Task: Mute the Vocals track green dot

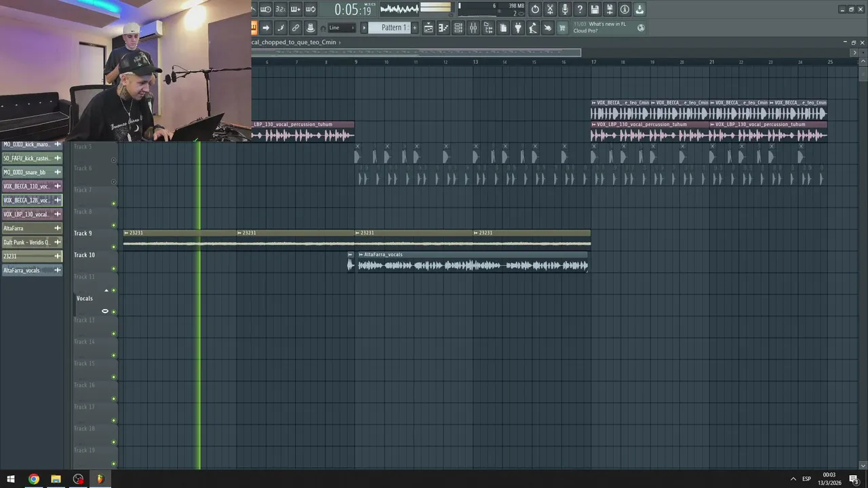Action: [x=113, y=312]
